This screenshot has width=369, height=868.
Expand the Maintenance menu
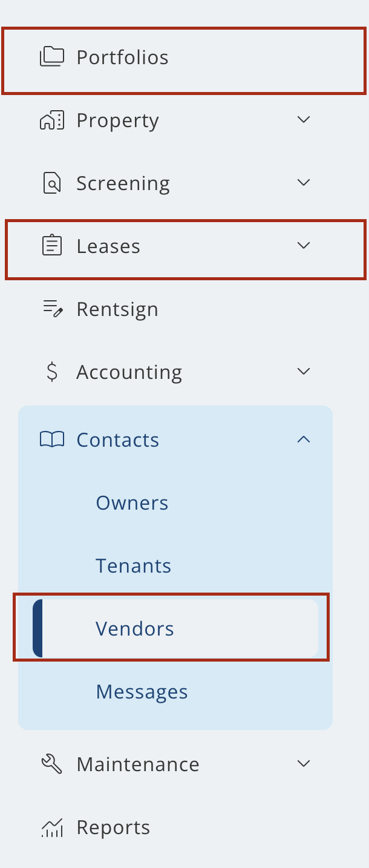click(x=303, y=763)
